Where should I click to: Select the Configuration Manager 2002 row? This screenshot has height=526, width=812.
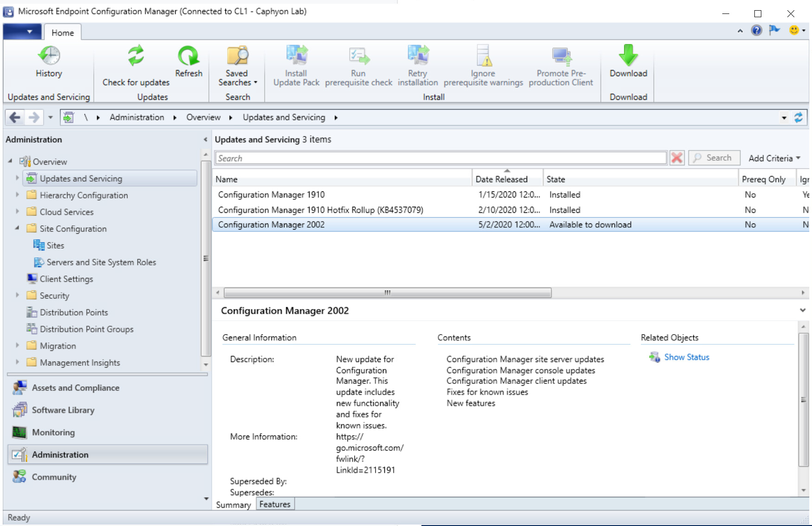(510, 224)
